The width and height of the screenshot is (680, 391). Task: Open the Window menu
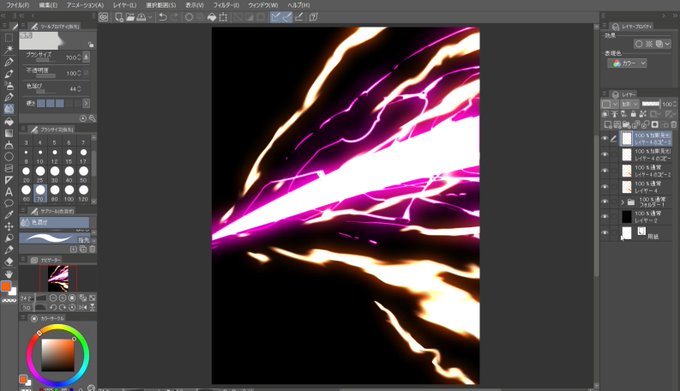pyautogui.click(x=263, y=5)
